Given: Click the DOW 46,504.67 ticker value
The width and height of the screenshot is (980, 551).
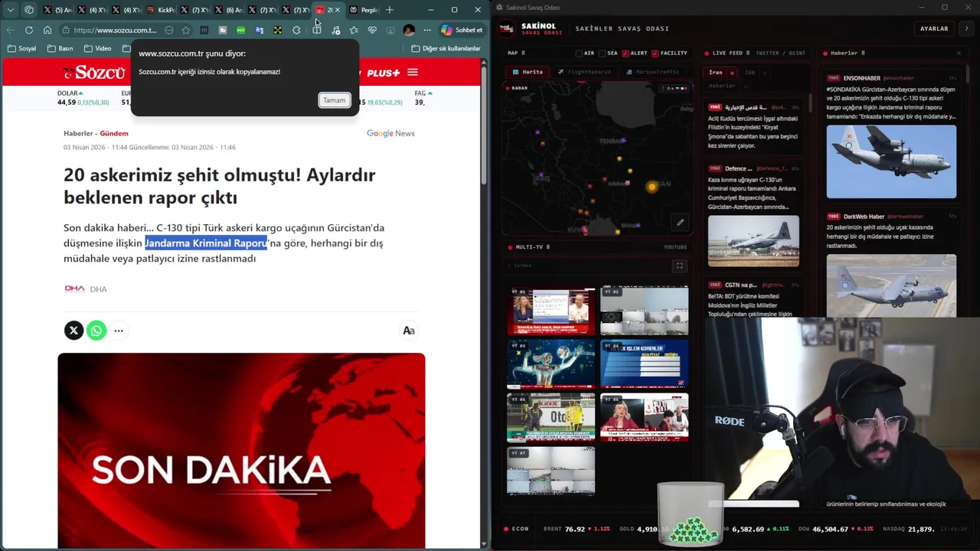Looking at the screenshot, I should (828, 529).
